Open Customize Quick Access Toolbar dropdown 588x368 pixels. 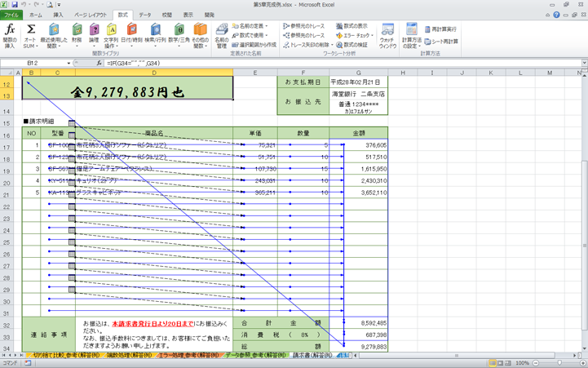pyautogui.click(x=59, y=5)
